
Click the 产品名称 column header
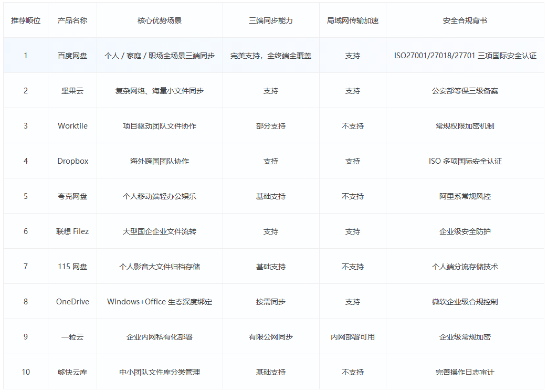pos(72,20)
